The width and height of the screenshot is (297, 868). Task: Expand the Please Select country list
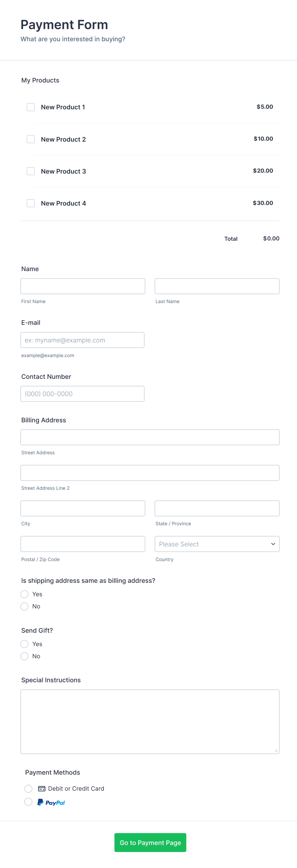[x=217, y=544]
